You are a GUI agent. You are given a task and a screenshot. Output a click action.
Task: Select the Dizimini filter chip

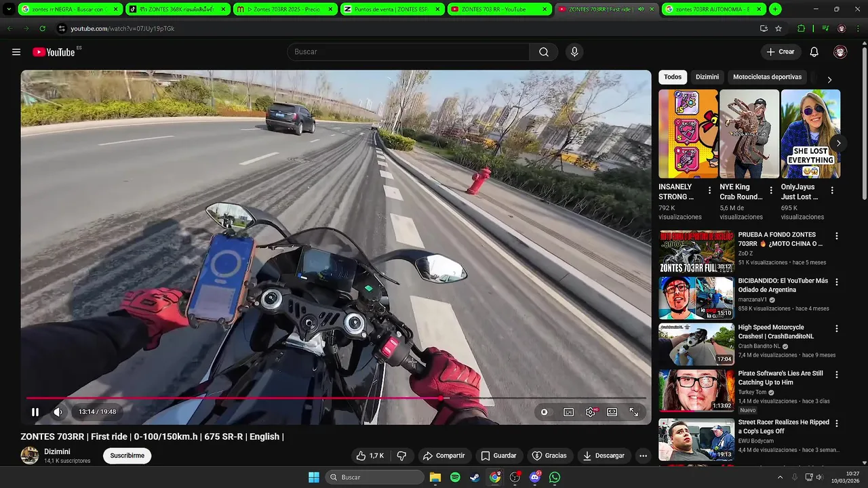707,77
